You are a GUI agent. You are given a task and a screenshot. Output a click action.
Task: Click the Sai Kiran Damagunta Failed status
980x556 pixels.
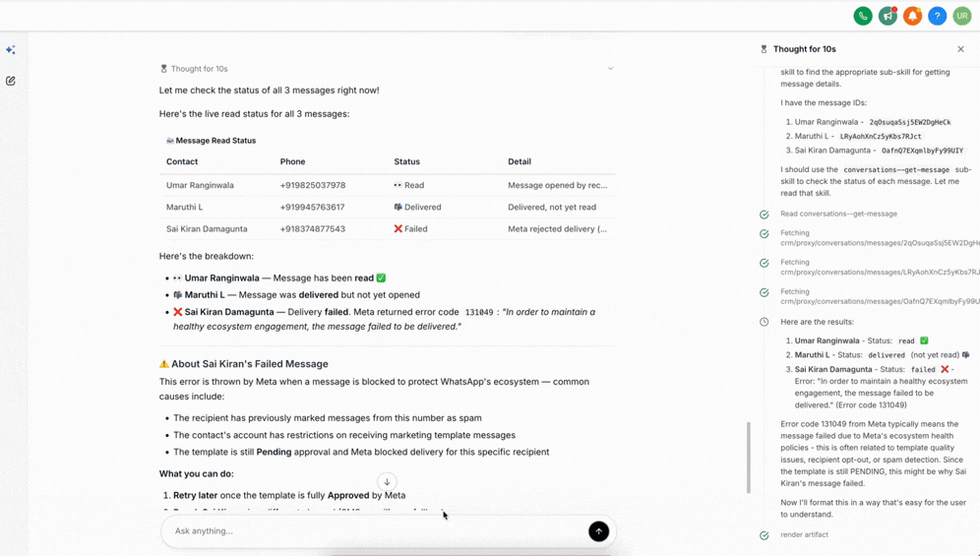[410, 228]
